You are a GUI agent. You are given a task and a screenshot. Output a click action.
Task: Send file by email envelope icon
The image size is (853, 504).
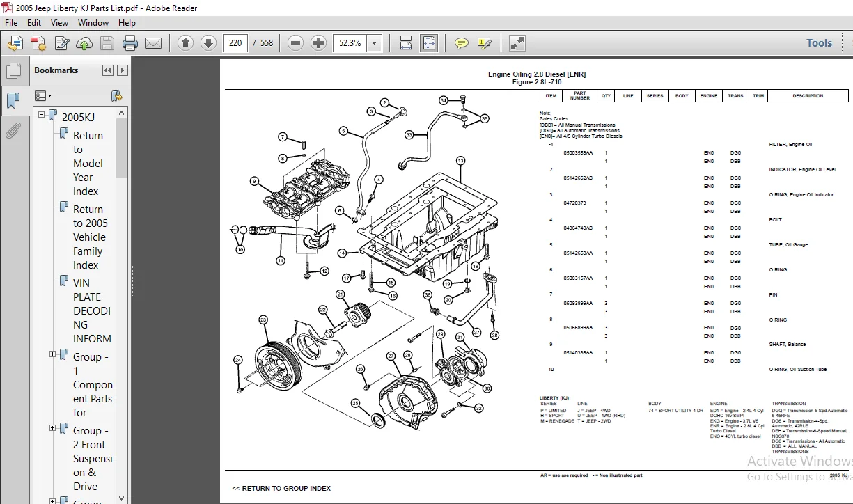(152, 43)
